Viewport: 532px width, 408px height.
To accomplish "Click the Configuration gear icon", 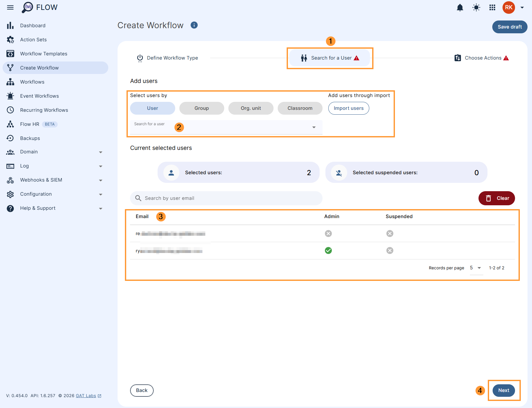I will point(10,194).
